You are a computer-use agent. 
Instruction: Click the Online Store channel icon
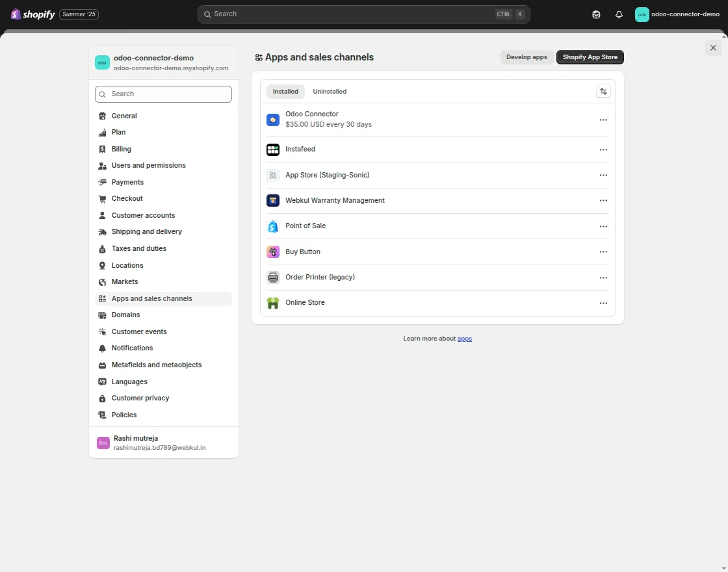(x=272, y=302)
